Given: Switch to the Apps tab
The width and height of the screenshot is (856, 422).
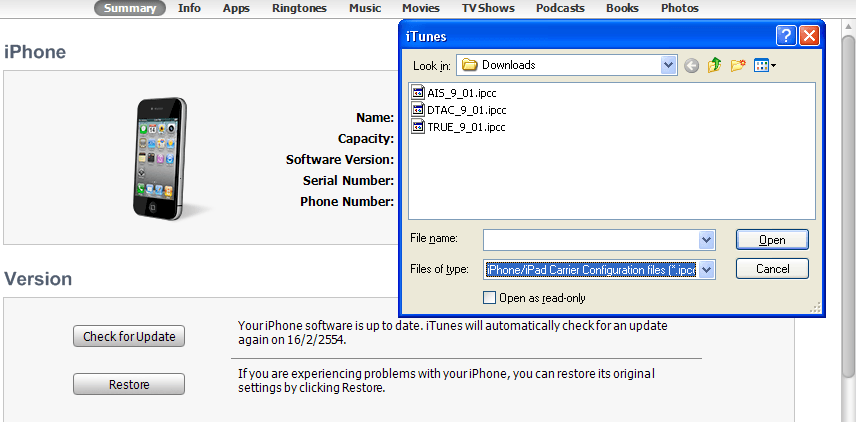Looking at the screenshot, I should click(236, 8).
